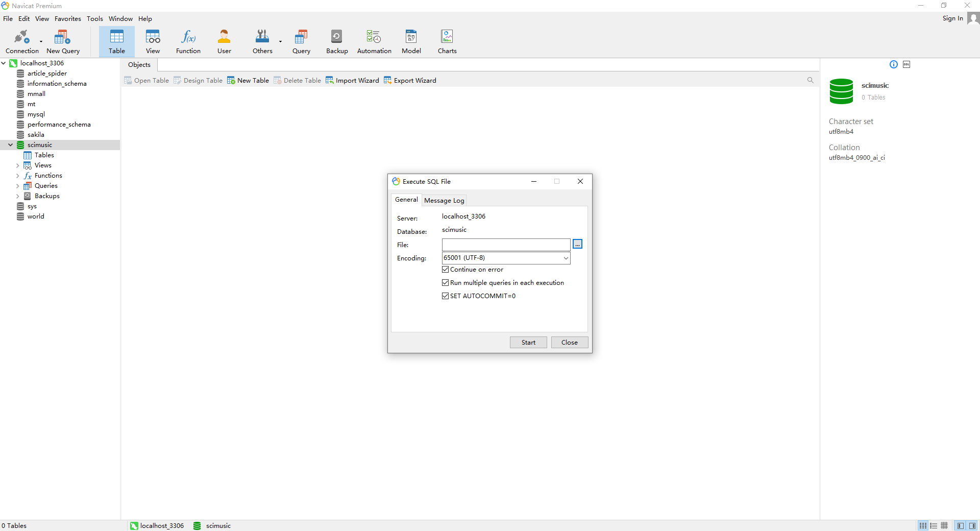Click the New Query toolbar icon
980x531 pixels.
(x=63, y=41)
